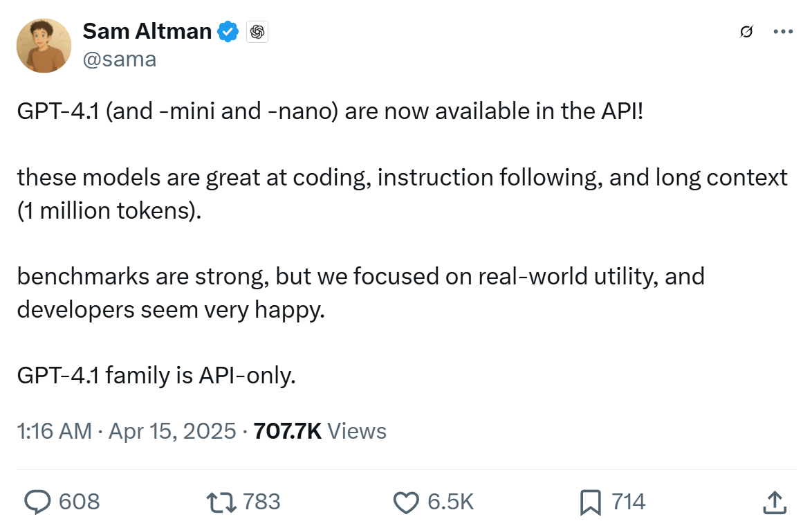Click the Grok icon beside More options
Viewport: 812px width, 528px height.
746,32
